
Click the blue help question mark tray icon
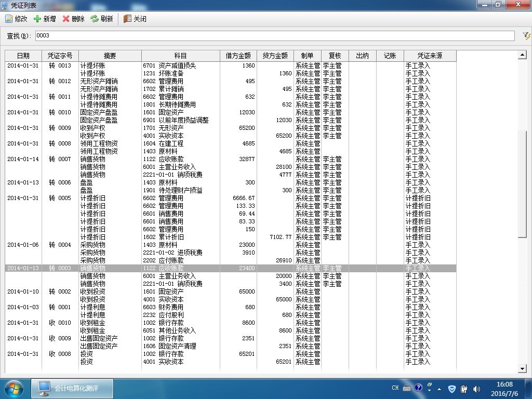click(x=418, y=388)
